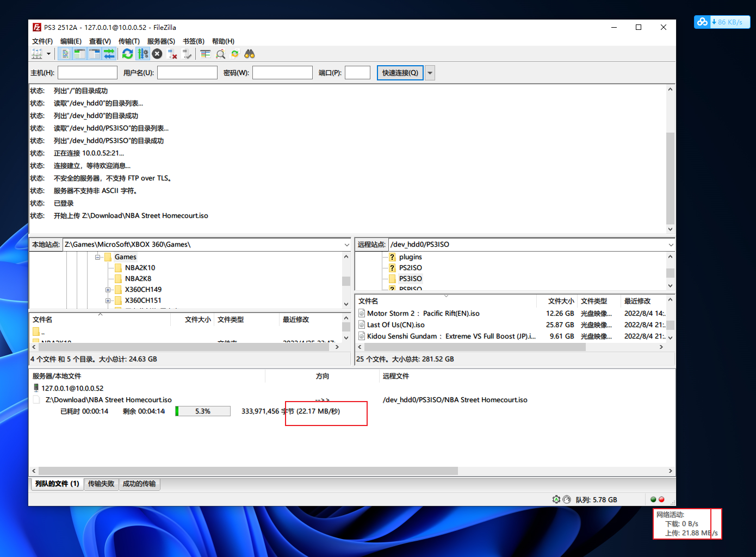Viewport: 756px width, 557px height.
Task: Click the encryption gear icon in status bar
Action: pos(556,499)
